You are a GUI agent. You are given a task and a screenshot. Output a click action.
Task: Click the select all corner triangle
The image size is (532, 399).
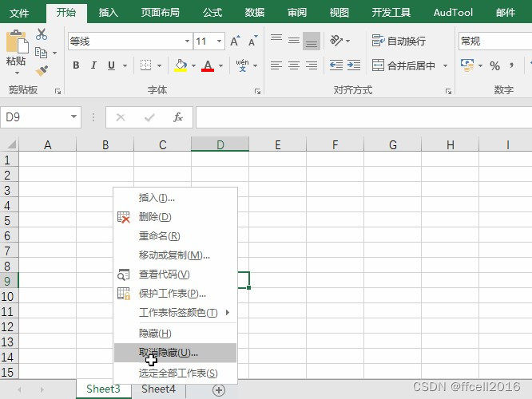coord(11,144)
